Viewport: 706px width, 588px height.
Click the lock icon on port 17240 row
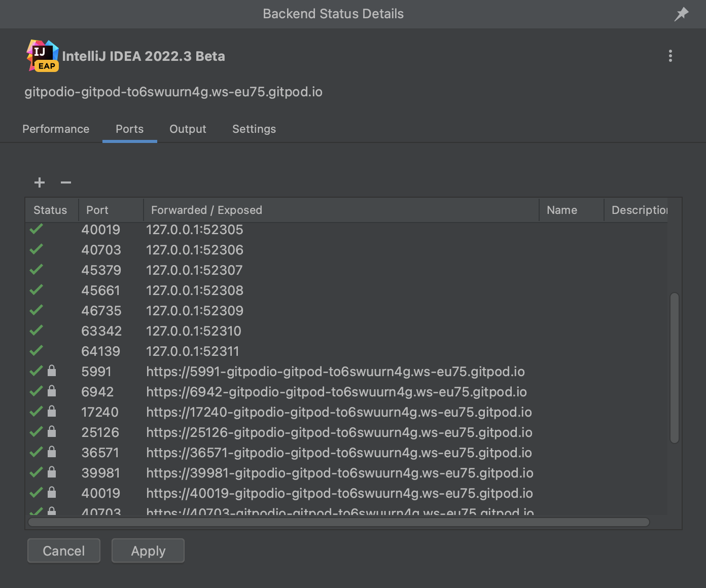(52, 411)
